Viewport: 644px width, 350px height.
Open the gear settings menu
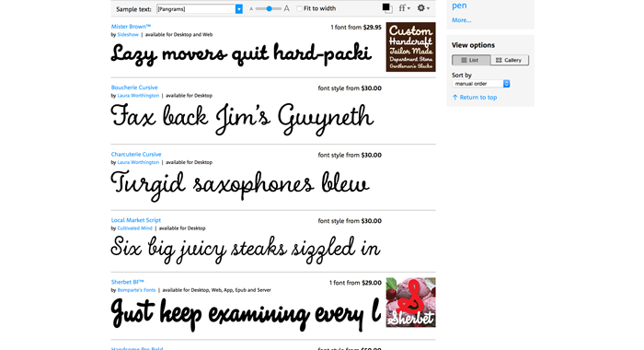point(423,8)
